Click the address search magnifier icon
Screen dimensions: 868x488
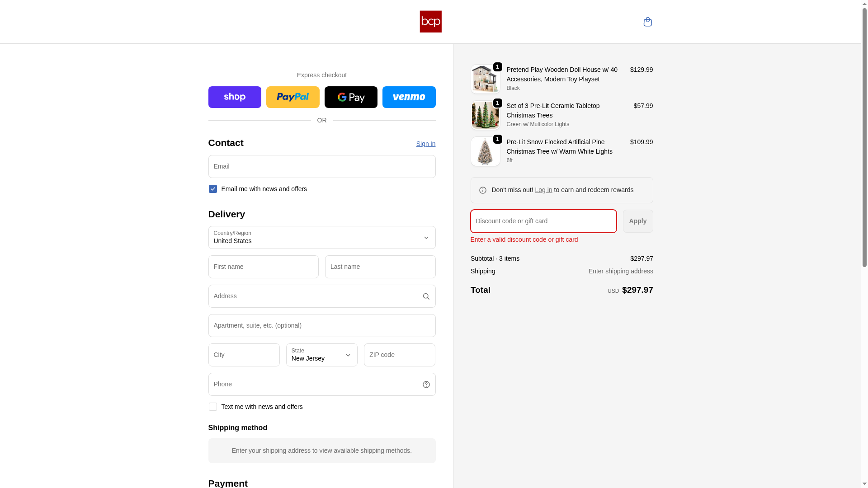coord(426,296)
